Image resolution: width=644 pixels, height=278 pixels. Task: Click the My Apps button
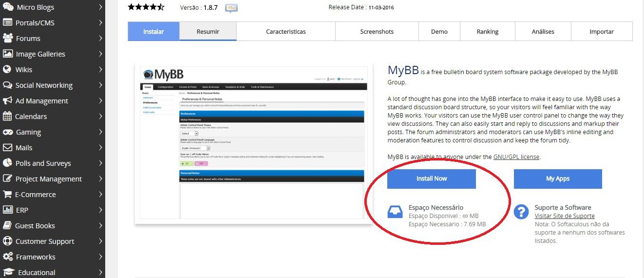coord(558,179)
